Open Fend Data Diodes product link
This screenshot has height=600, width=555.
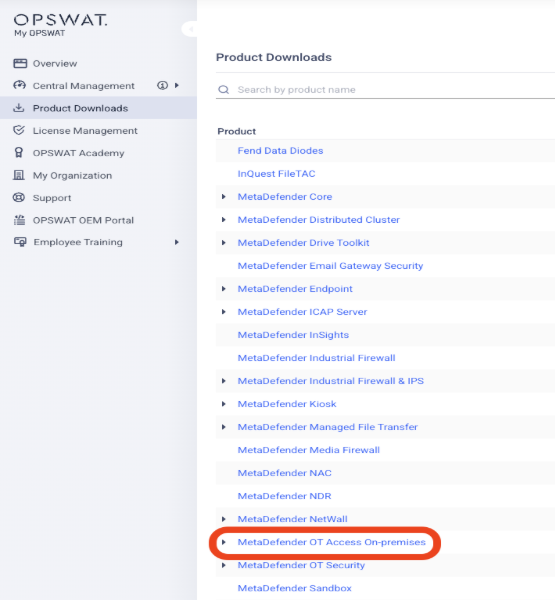click(x=280, y=151)
